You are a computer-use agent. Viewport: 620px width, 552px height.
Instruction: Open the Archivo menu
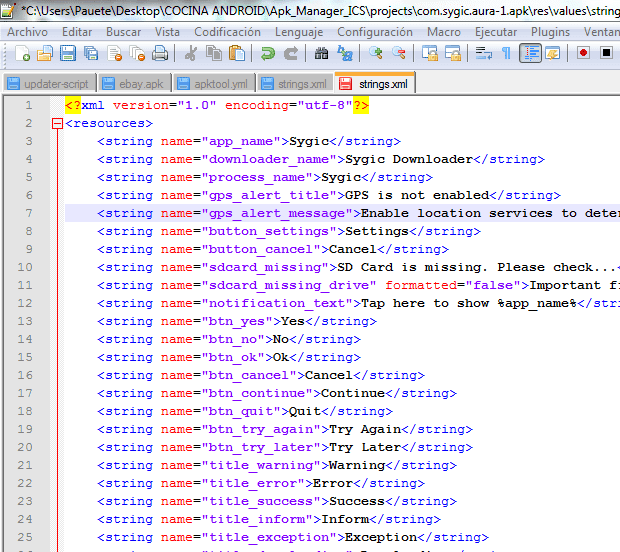[x=27, y=32]
